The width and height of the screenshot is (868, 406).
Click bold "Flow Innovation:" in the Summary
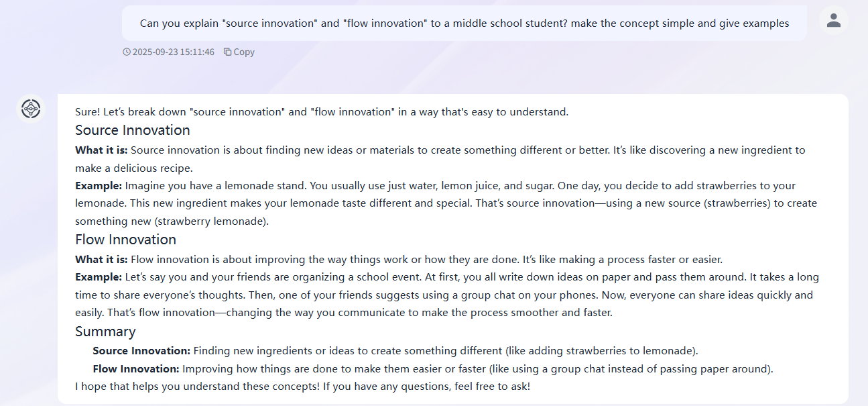coord(136,368)
